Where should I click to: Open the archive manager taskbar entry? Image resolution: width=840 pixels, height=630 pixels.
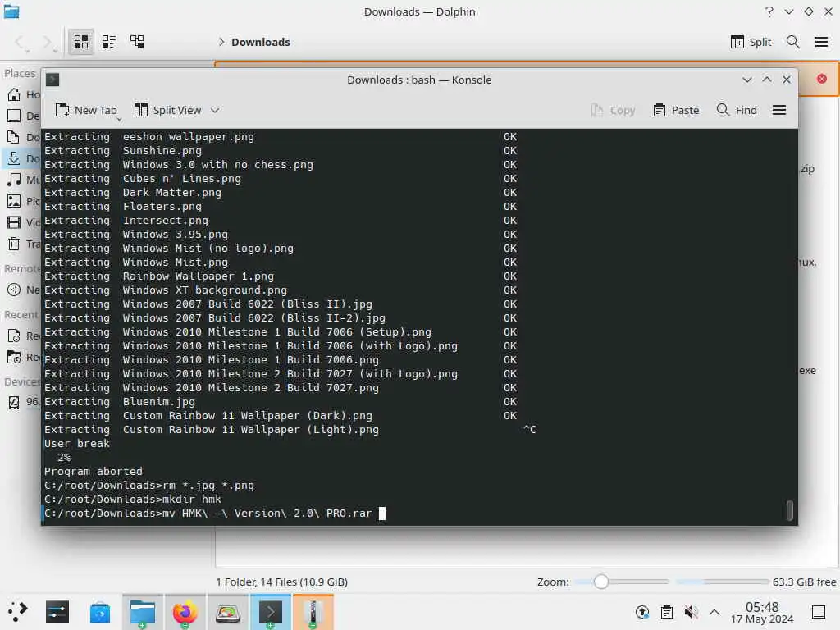point(313,612)
